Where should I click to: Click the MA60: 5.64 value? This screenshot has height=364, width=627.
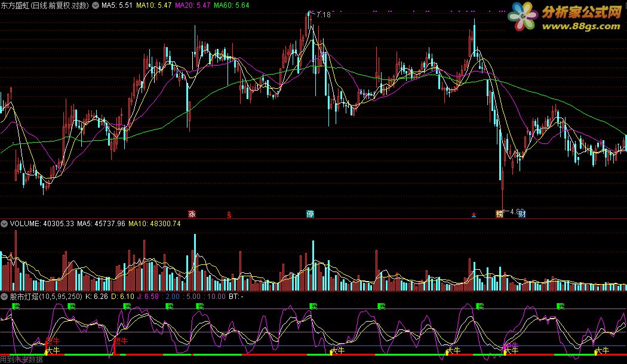pos(232,5)
